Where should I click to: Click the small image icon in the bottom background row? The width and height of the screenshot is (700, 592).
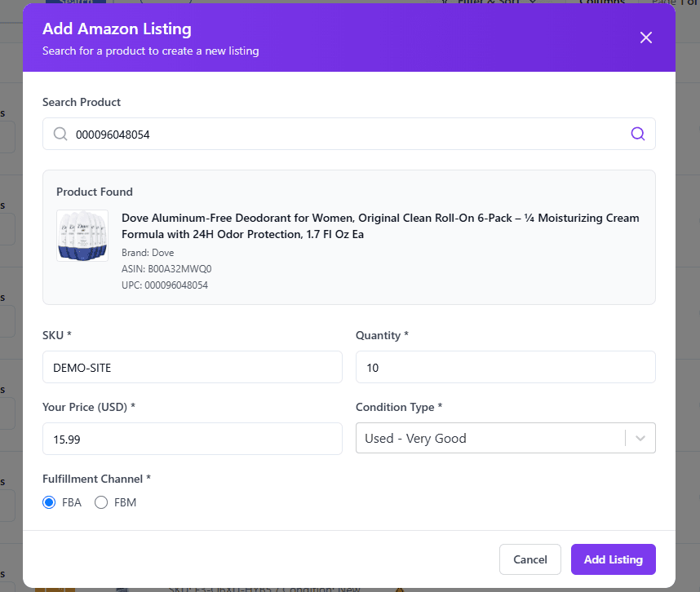pyautogui.click(x=122, y=589)
